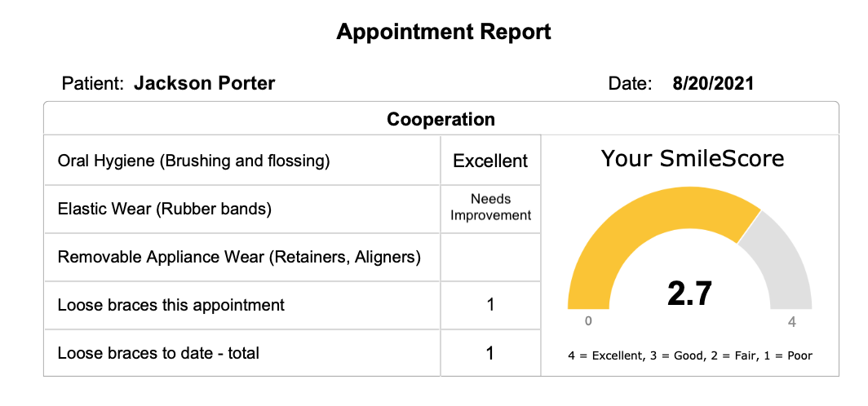Click the loose braces this appointment count
The width and height of the screenshot is (868, 406).
[x=490, y=305]
